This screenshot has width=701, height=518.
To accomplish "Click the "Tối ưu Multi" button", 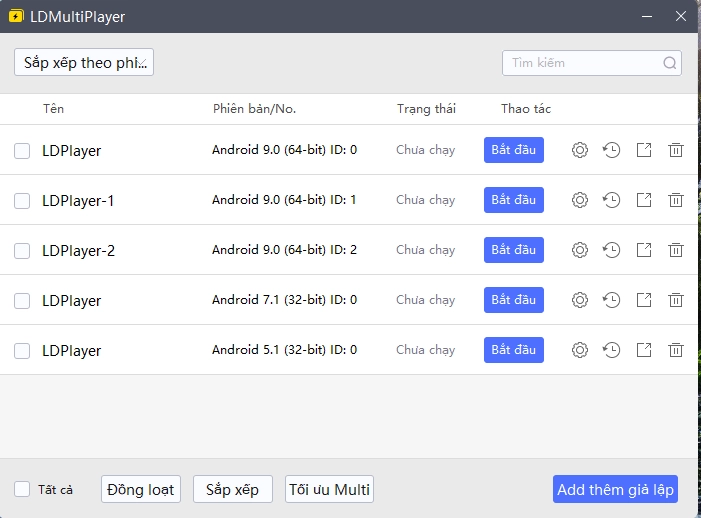I will (329, 489).
